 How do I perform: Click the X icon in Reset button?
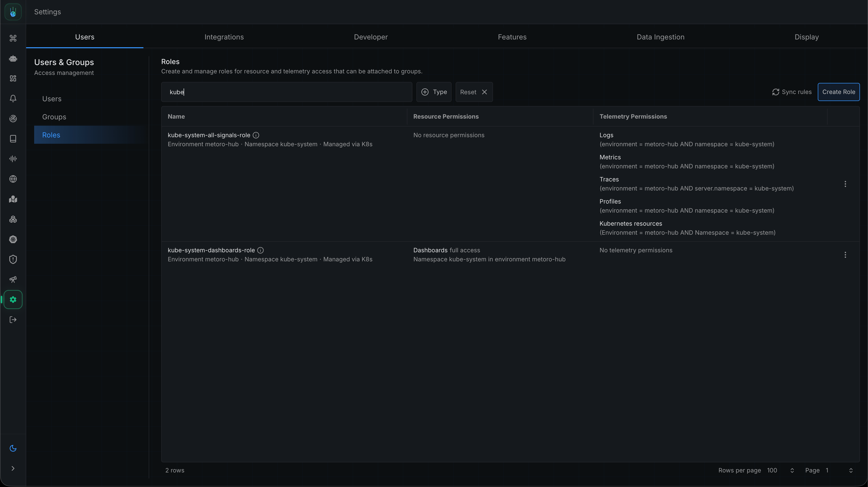(484, 92)
